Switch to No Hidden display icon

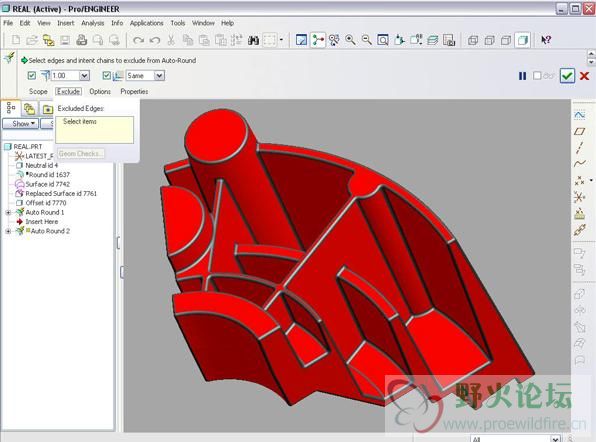[x=506, y=40]
